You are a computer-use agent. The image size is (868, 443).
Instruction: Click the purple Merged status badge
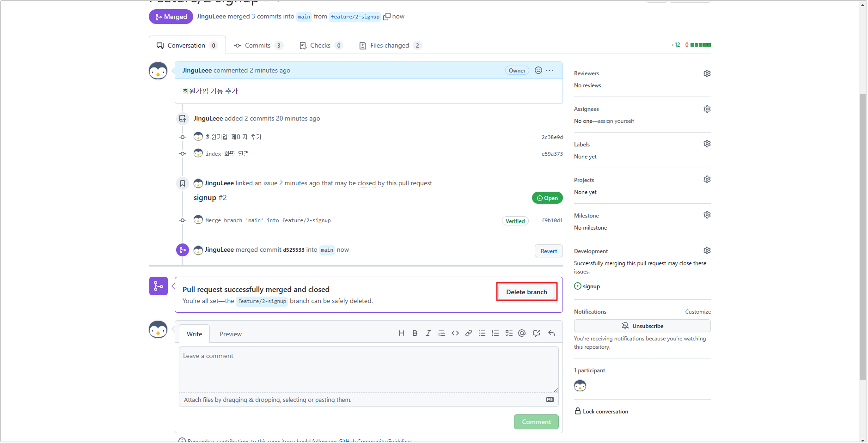171,17
